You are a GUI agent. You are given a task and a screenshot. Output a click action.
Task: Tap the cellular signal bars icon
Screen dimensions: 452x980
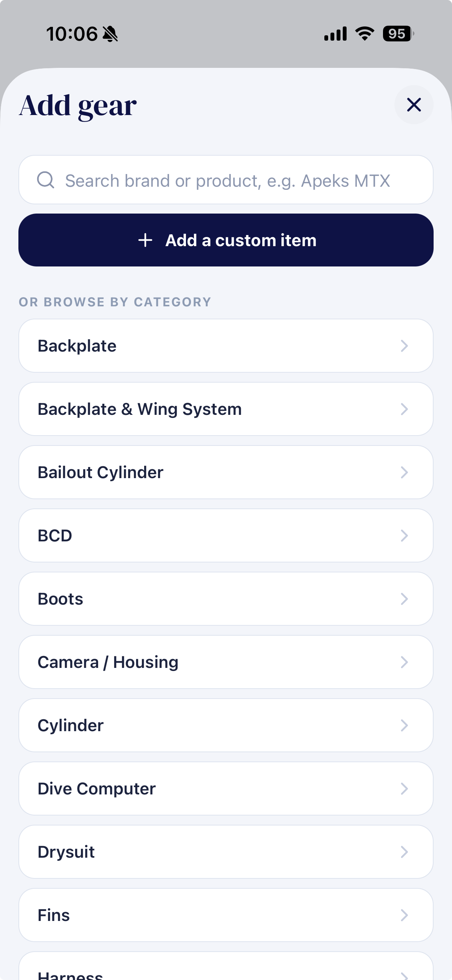[x=335, y=34]
